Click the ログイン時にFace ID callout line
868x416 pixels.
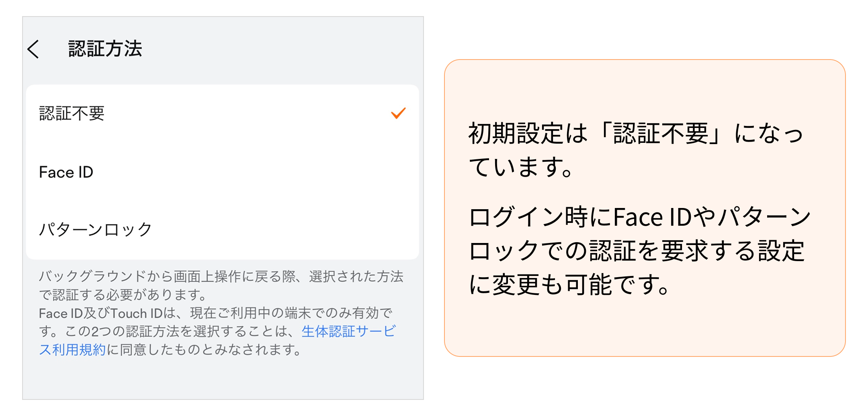pyautogui.click(x=639, y=217)
